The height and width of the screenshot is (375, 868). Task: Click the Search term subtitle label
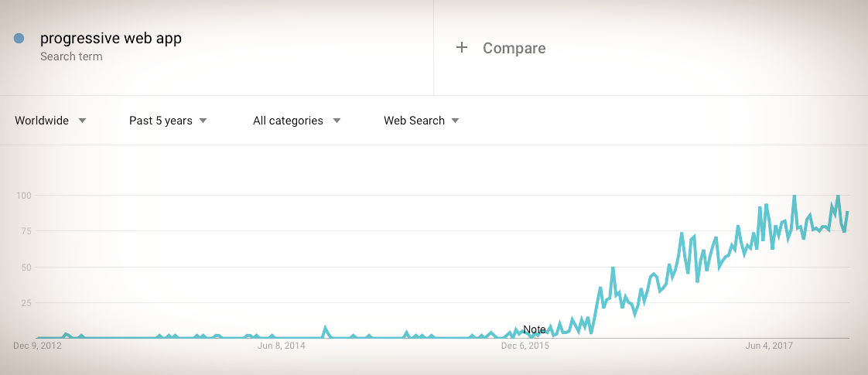(x=71, y=56)
